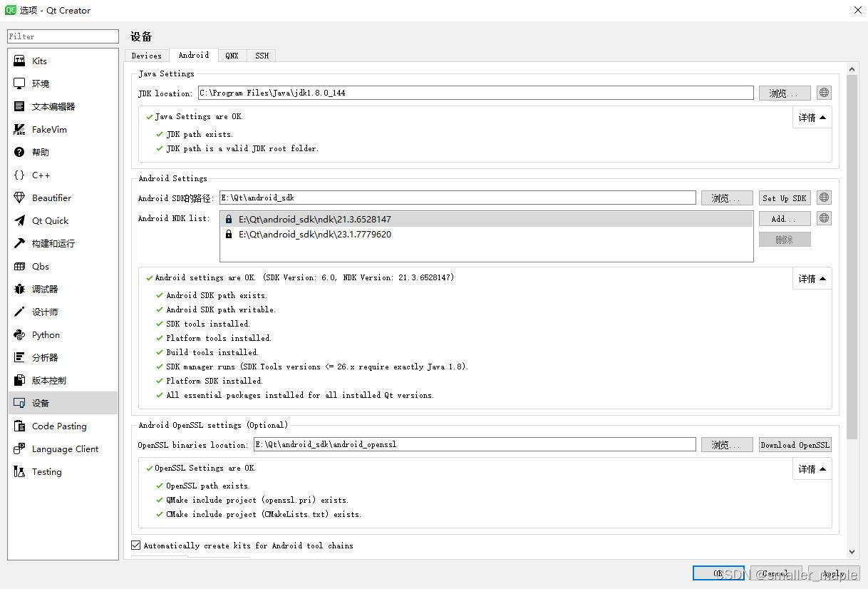The image size is (868, 589).
Task: Select NDK 21.3.6528147 in the list
Action: click(486, 220)
